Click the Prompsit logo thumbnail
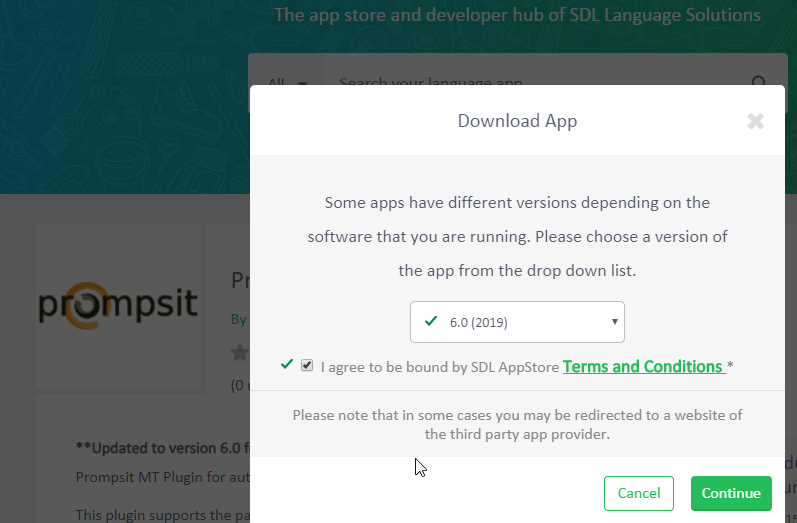The image size is (797, 523). pyautogui.click(x=118, y=306)
